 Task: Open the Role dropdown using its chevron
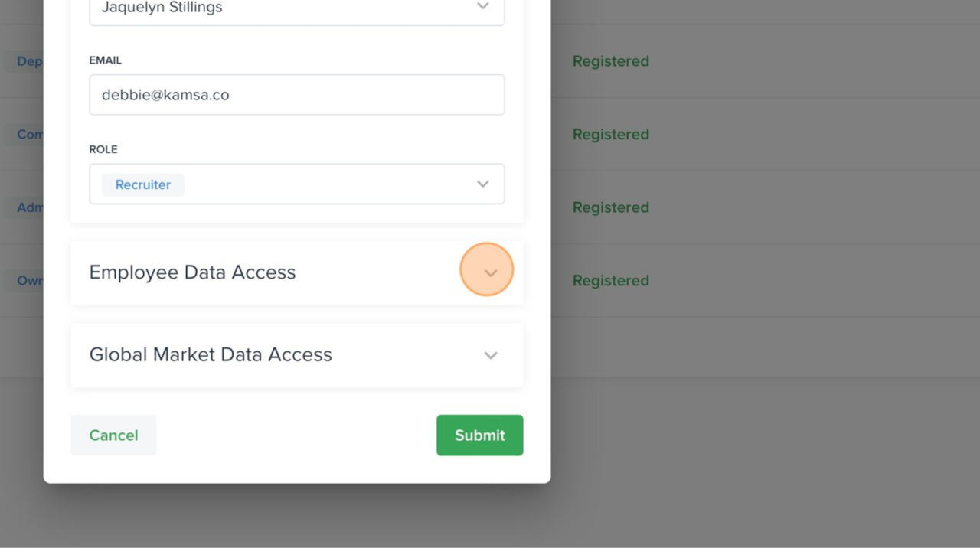click(x=482, y=184)
